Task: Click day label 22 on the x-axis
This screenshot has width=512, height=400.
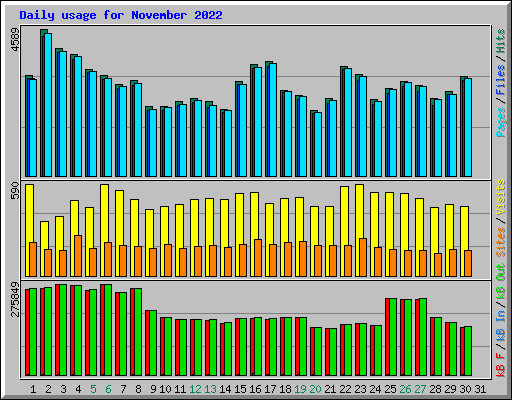Action: point(345,389)
